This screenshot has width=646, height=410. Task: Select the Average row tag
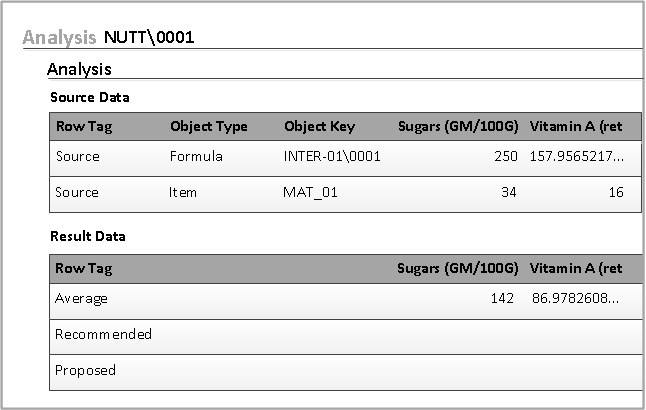pos(81,299)
